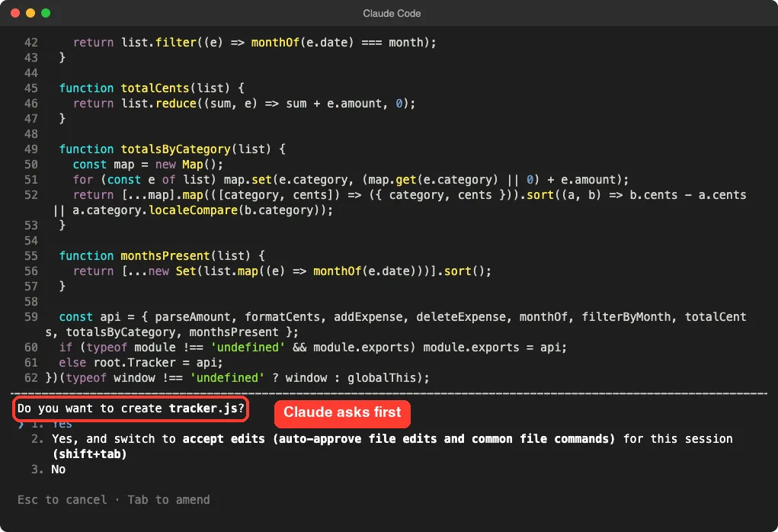
Task: Click line 42 'return list.filter' code
Action: tap(255, 43)
